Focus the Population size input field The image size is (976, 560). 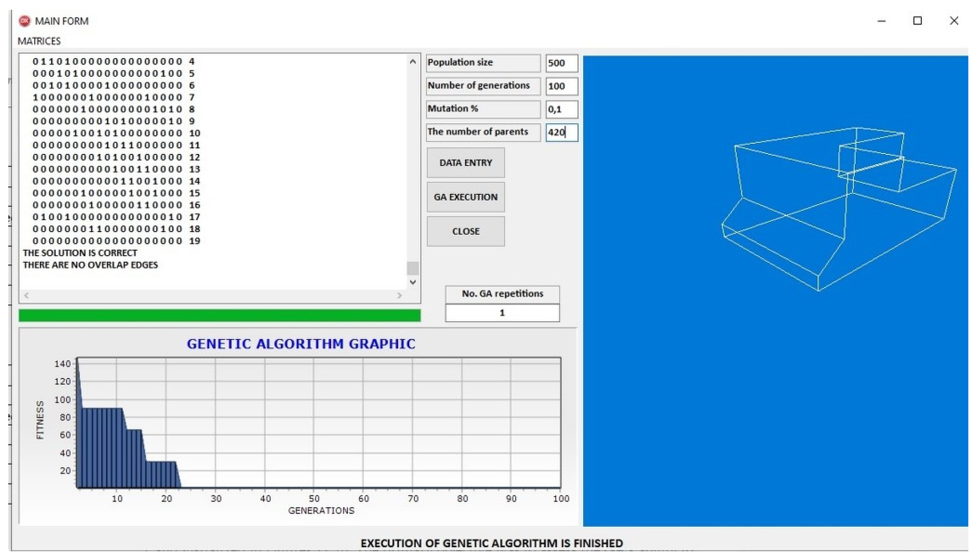coord(561,63)
